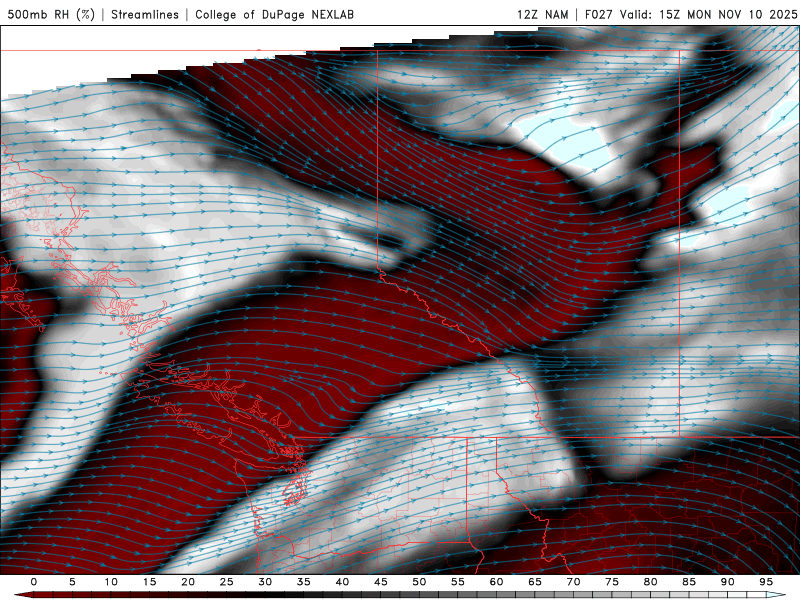Click the 85 label on RH scale
This screenshot has height=600, width=800.
[x=689, y=582]
